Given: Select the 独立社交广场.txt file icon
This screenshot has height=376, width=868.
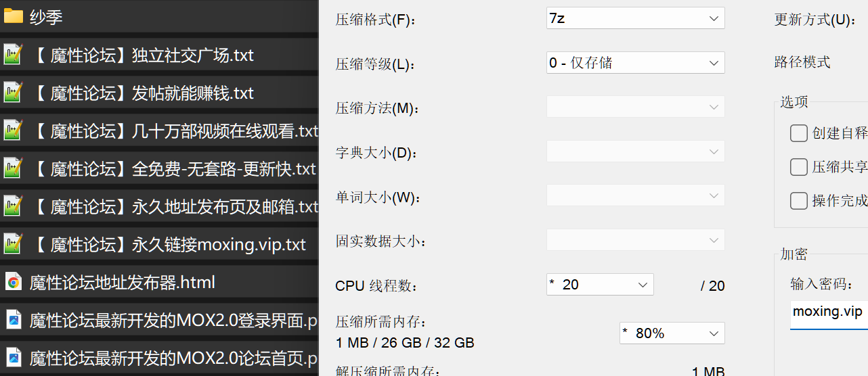Looking at the screenshot, I should [13, 54].
